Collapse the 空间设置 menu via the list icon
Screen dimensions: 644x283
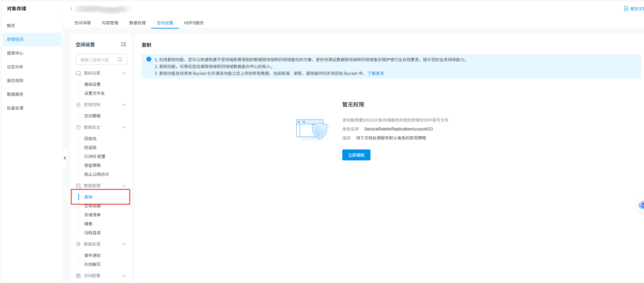pos(123,44)
